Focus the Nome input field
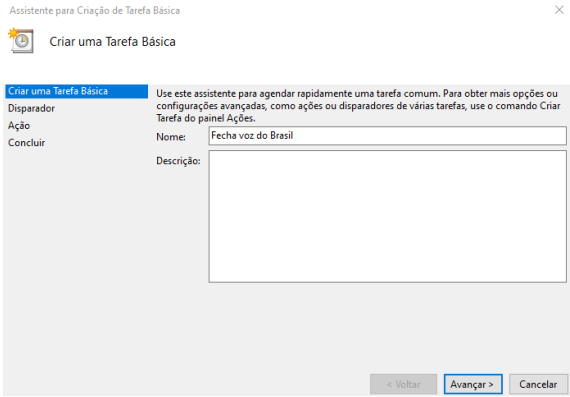 tap(388, 136)
